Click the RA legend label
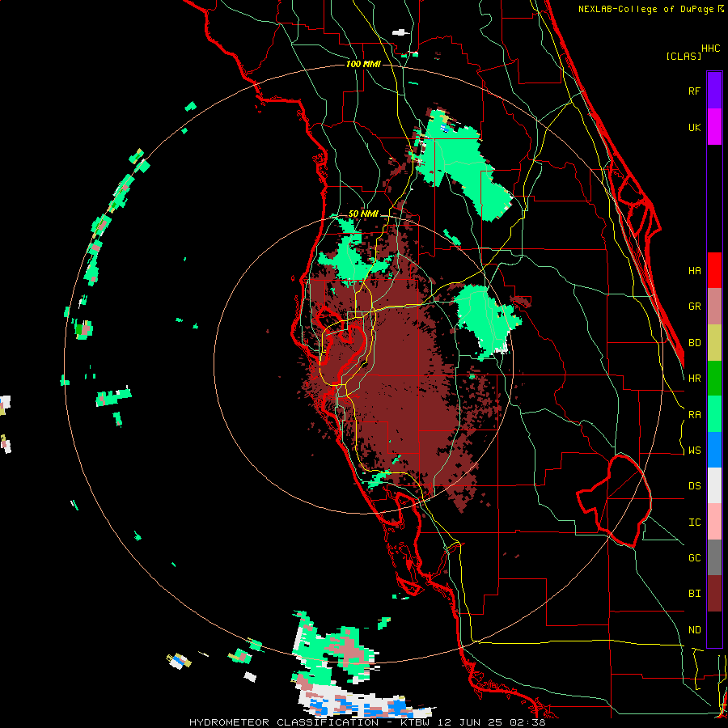This screenshot has width=728, height=728. [x=694, y=415]
